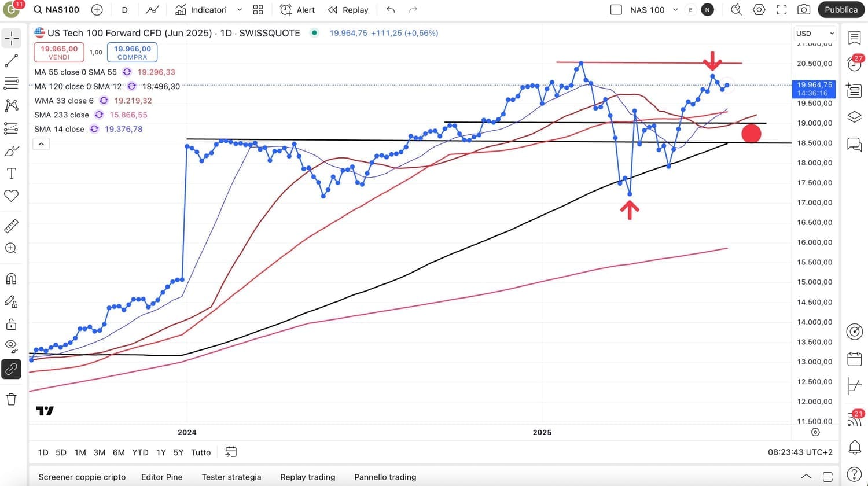
Task: Toggle hide all drawings eye icon
Action: [x=11, y=345]
